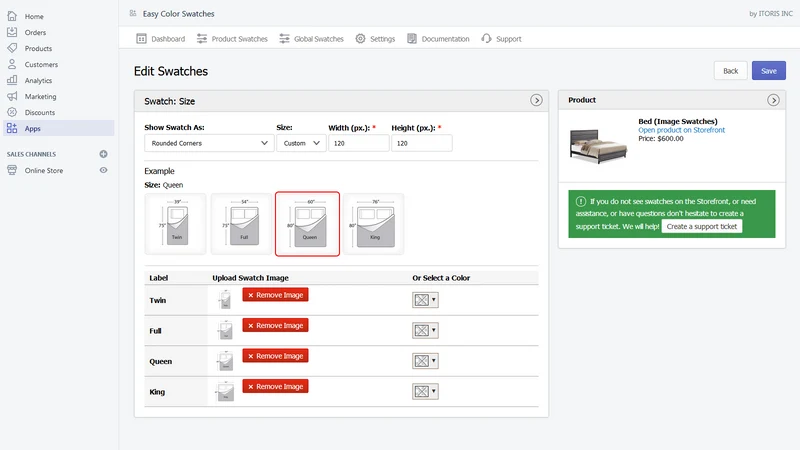Click the Settings gear icon in the top navigation
This screenshot has width=800, height=450.
(x=360, y=39)
